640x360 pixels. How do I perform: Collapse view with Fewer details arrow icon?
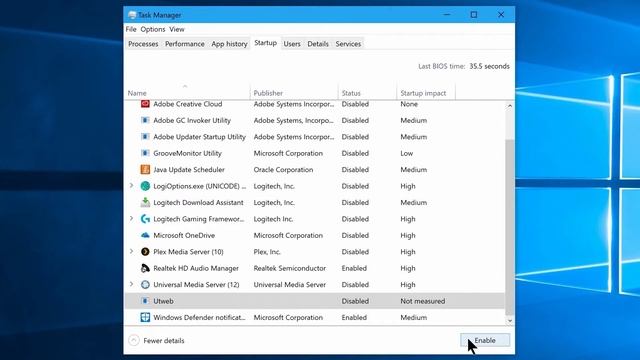[134, 340]
